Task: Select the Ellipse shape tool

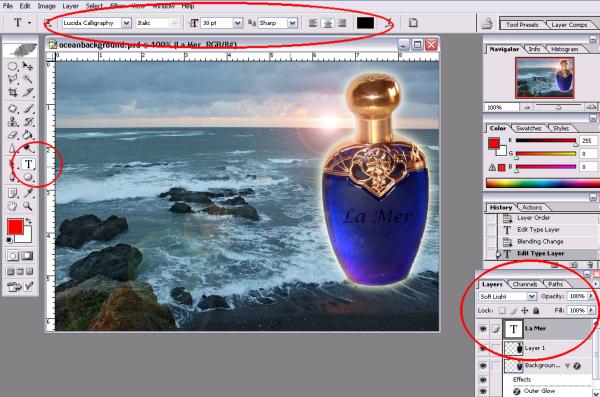Action: [x=28, y=177]
